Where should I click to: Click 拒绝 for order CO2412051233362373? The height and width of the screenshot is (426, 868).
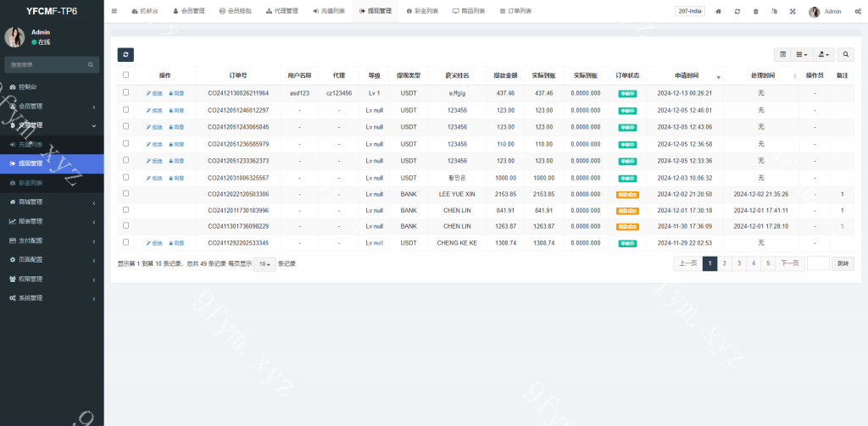(x=154, y=161)
